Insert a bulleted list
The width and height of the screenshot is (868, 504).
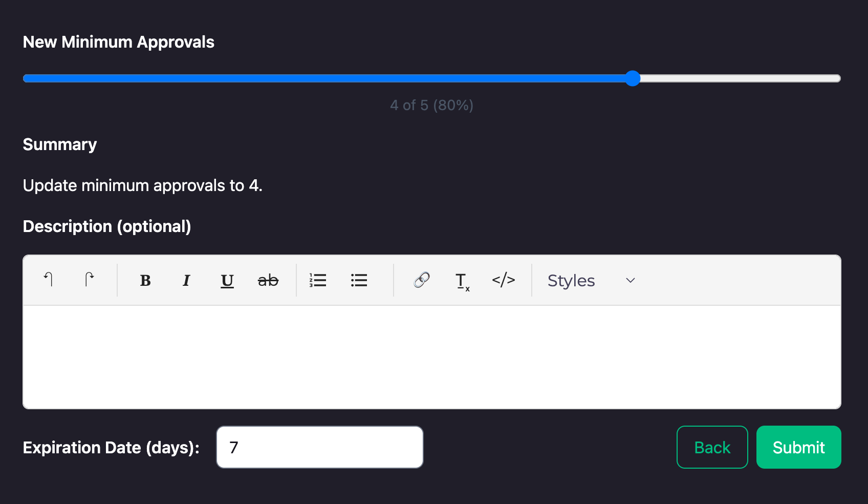pos(359,280)
